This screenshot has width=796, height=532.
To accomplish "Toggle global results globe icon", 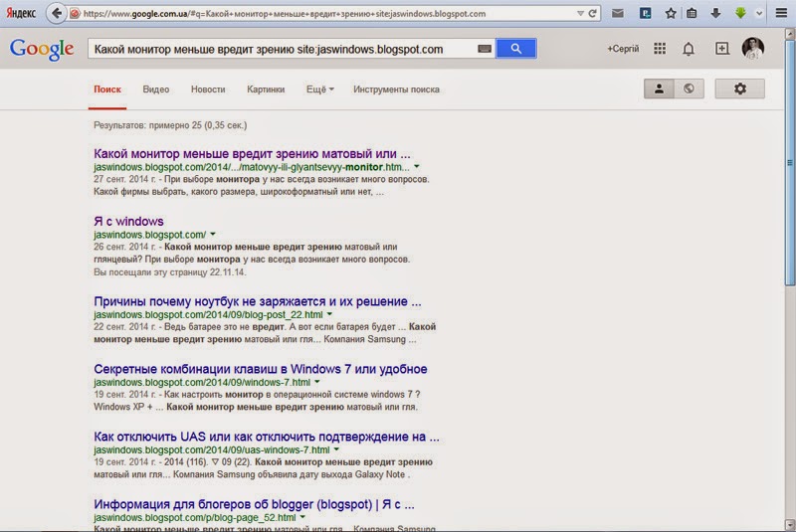I will [x=689, y=89].
